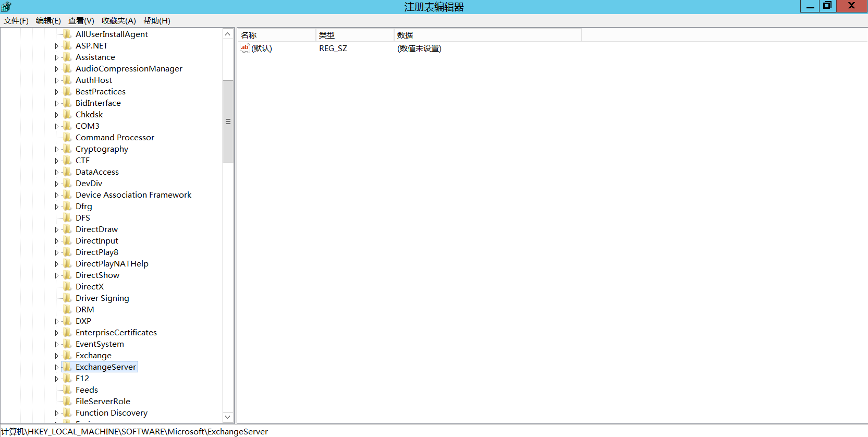Click the Command Processor folder icon
The image size is (868, 437).
68,138
